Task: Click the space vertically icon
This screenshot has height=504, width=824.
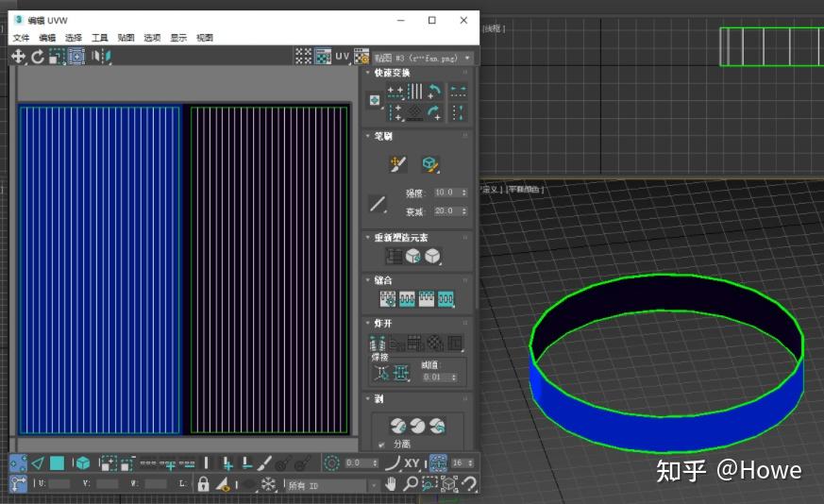Action: 458,112
